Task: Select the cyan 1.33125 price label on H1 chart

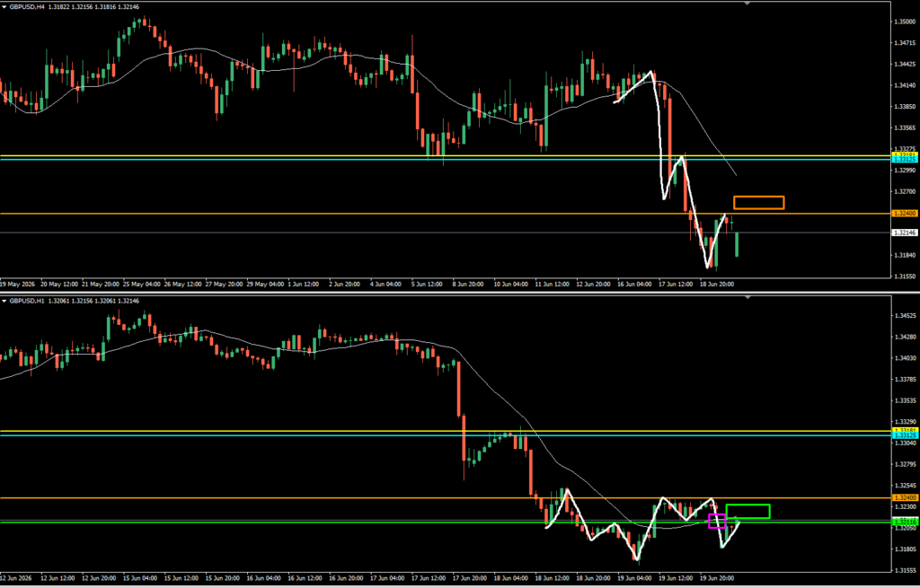Action: click(904, 435)
